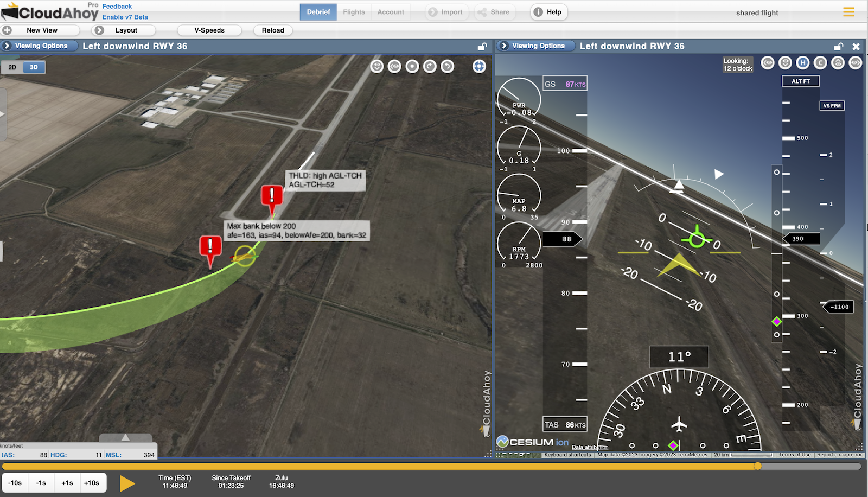The height and width of the screenshot is (497, 868).
Task: Toggle the lock on the cockpit pane
Action: [x=838, y=47]
